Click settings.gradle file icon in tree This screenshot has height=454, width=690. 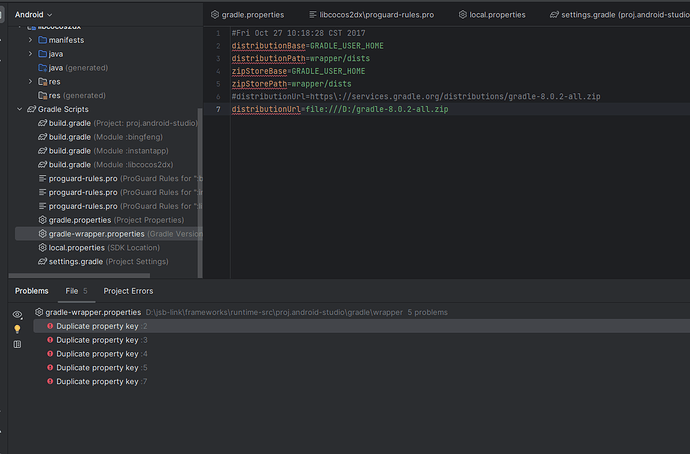[x=42, y=261]
